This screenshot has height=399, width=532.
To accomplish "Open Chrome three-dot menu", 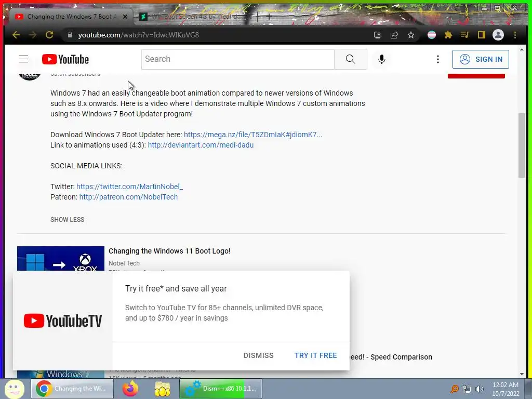I will 515,35.
